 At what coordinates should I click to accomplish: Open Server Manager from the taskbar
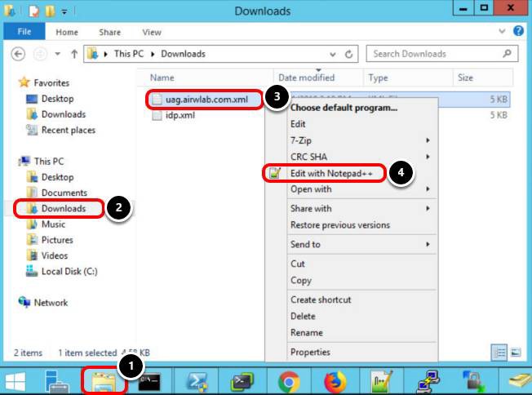pos(56,381)
